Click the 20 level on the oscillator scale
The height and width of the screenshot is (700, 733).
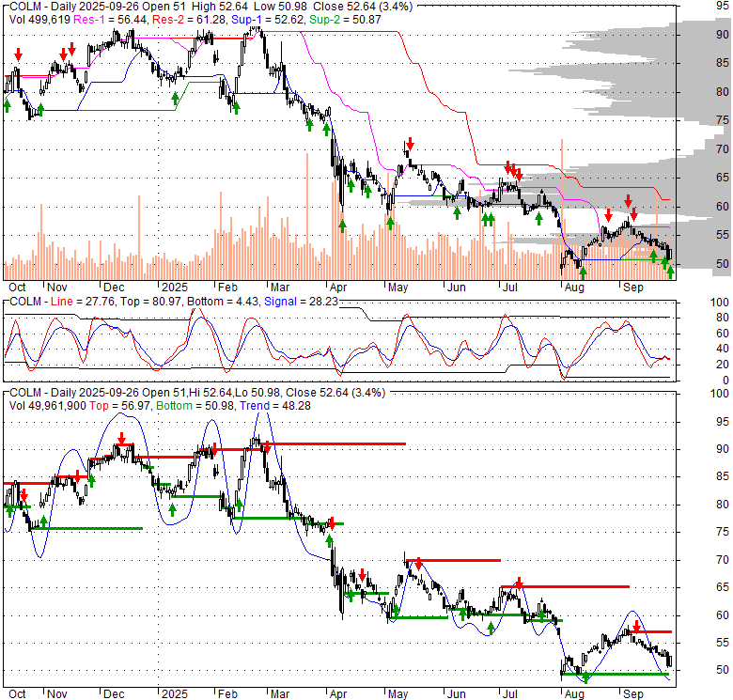tap(723, 365)
